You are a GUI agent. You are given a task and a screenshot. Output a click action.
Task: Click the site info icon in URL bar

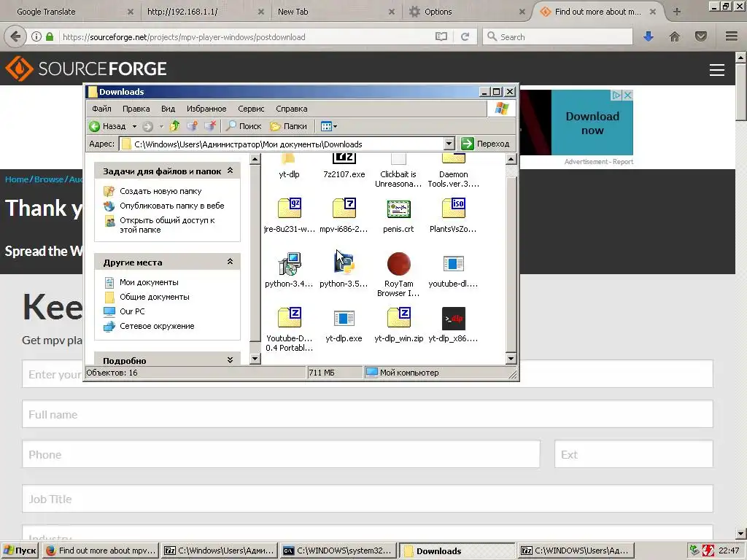point(36,36)
